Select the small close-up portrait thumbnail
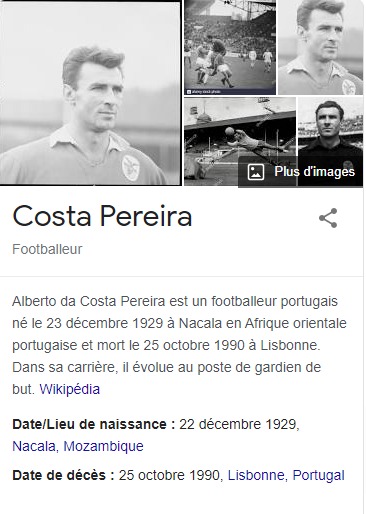Image resolution: width=366 pixels, height=514 pixels. [321, 47]
